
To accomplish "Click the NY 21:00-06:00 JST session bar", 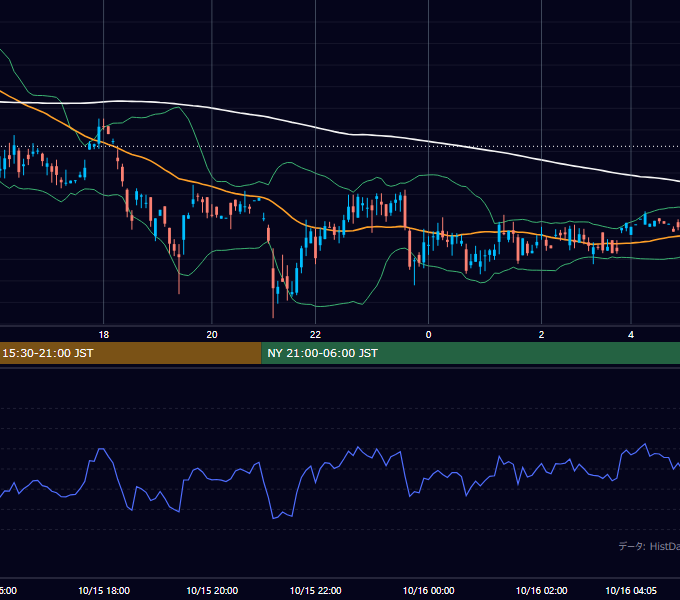I will (x=471, y=353).
